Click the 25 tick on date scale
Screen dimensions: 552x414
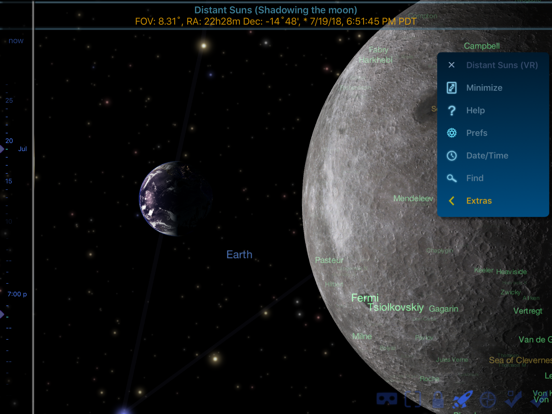pyautogui.click(x=9, y=100)
